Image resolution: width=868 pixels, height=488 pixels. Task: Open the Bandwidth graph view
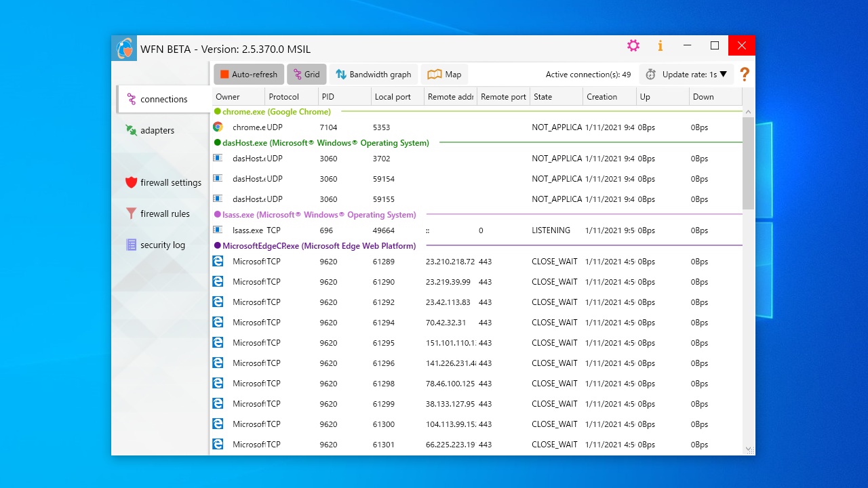click(x=374, y=75)
